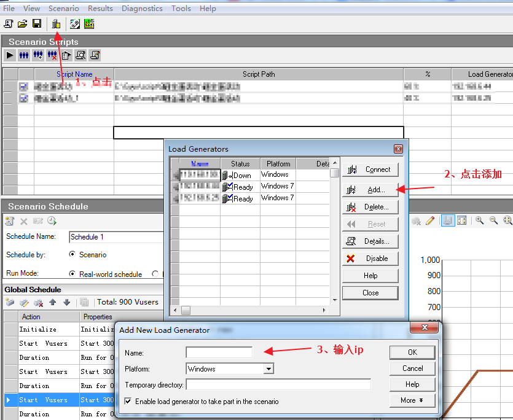Click the full view icon above the graph
Image resolution: width=513 pixels, height=420 pixels.
coord(461,221)
